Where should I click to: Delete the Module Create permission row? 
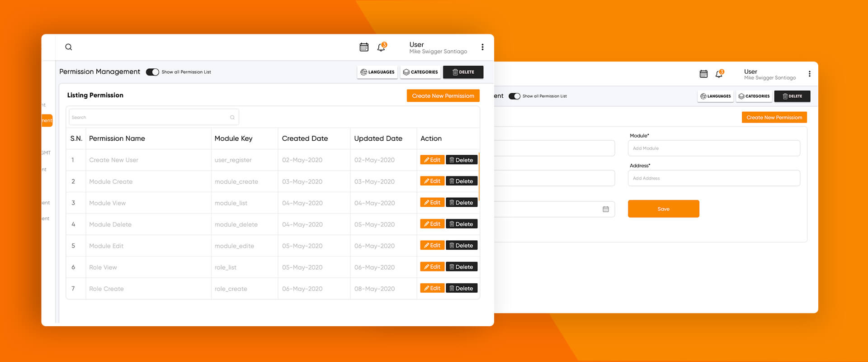462,181
